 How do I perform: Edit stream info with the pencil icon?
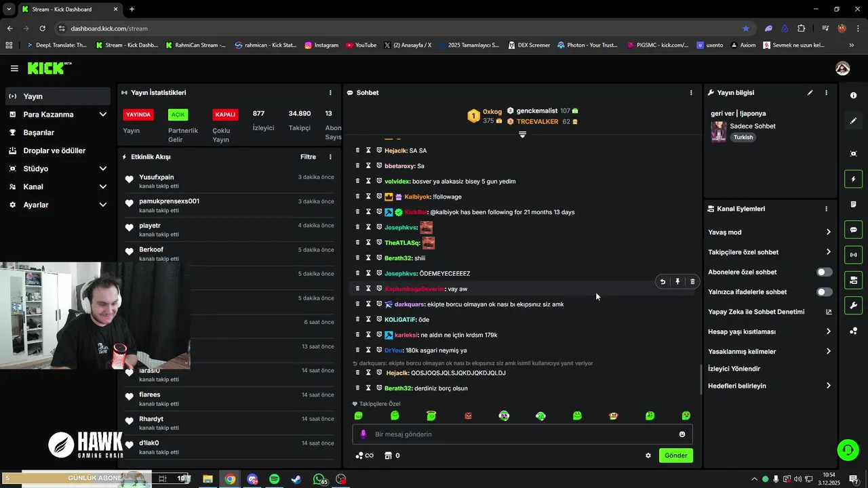(810, 92)
